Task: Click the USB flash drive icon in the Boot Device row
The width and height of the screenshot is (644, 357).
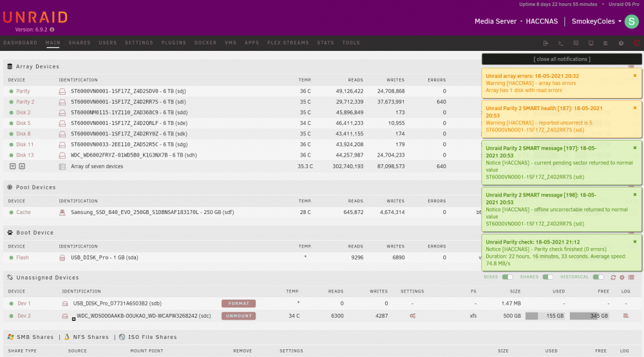Action: pyautogui.click(x=62, y=258)
